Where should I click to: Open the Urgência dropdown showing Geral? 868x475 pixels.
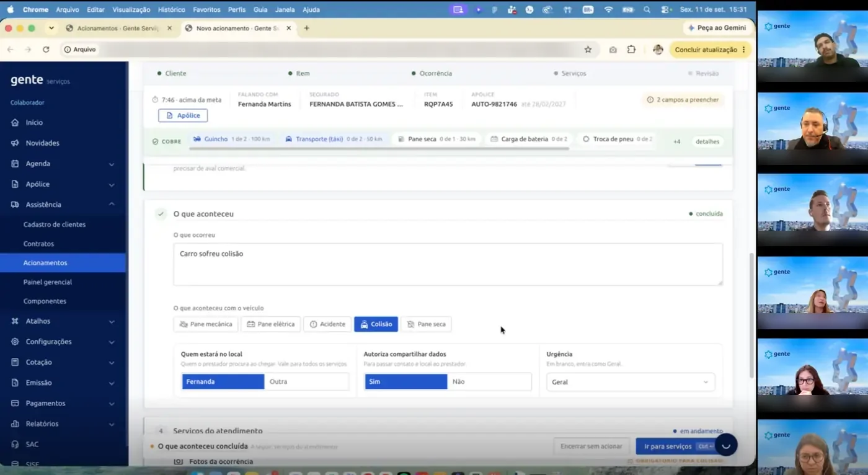(x=630, y=382)
